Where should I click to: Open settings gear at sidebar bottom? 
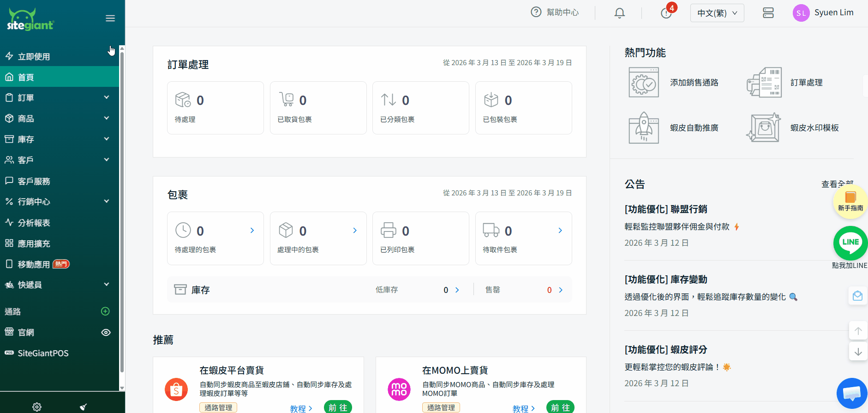click(x=37, y=407)
